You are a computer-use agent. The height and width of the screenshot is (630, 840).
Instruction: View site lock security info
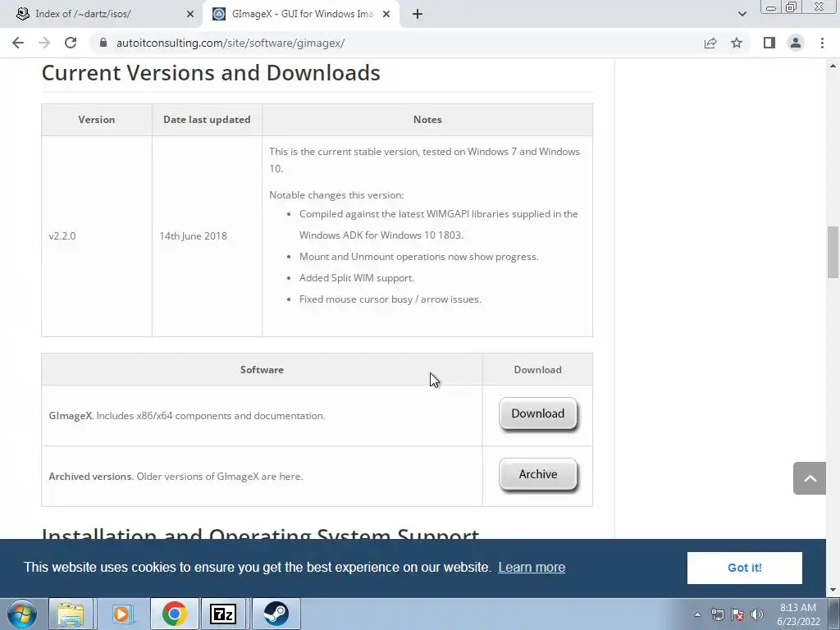(x=103, y=43)
